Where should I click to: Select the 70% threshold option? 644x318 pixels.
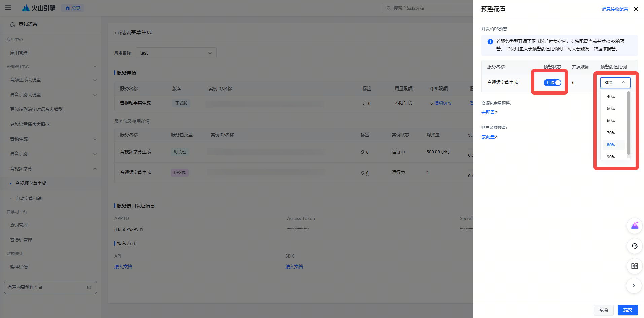pos(613,133)
